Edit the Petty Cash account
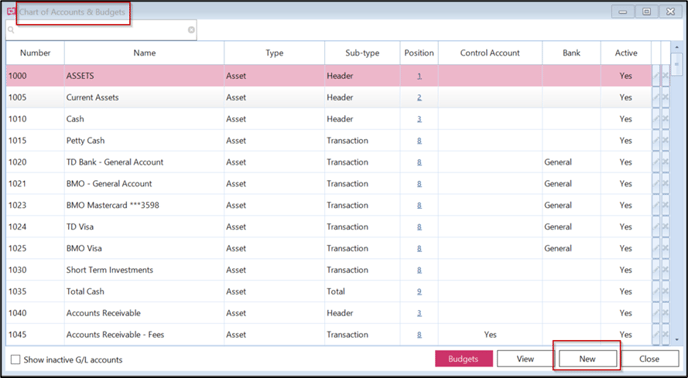This screenshot has height=378, width=688. point(656,140)
